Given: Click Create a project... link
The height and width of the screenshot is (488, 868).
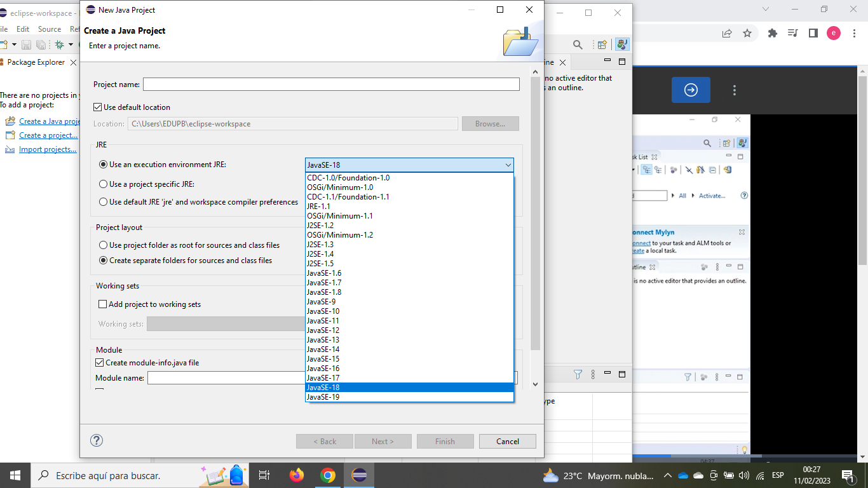Looking at the screenshot, I should point(48,135).
